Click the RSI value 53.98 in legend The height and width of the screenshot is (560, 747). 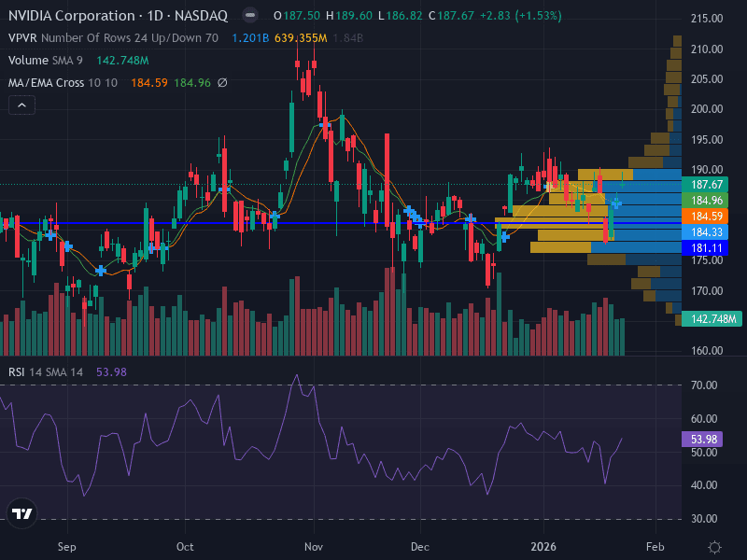pos(111,371)
